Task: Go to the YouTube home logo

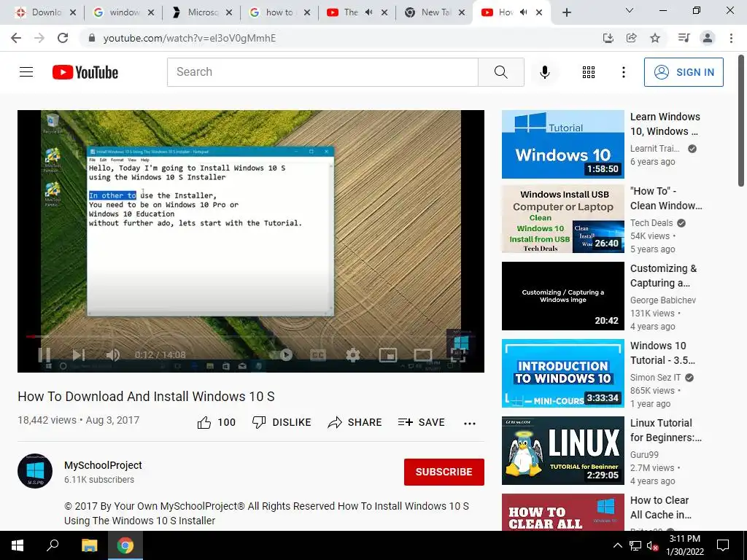Action: 85,72
